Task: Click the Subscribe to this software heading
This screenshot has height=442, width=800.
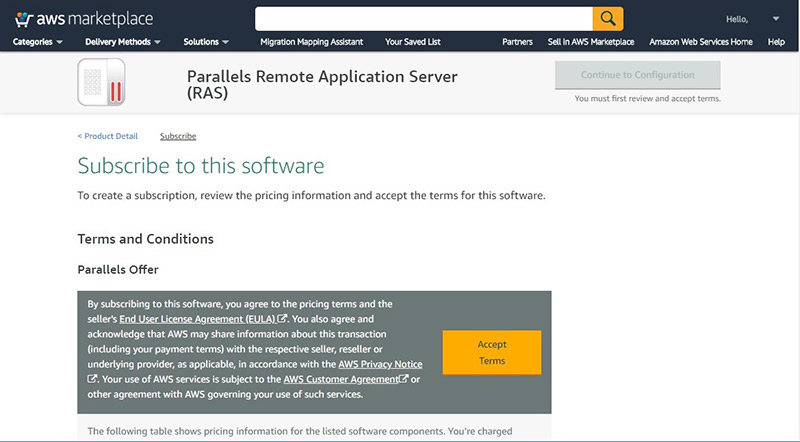Action: tap(201, 166)
